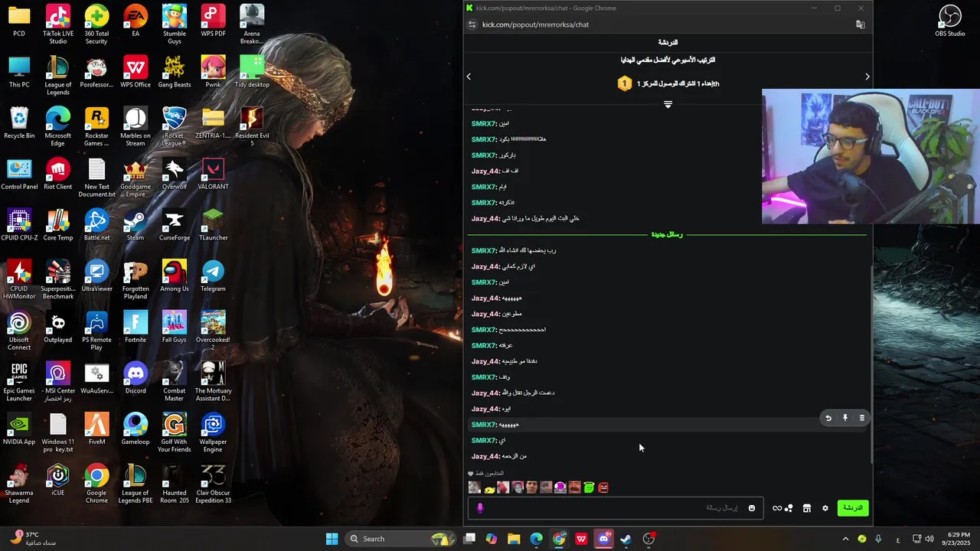
Task: Click the taskbar microphone tray icon
Action: coord(878,539)
